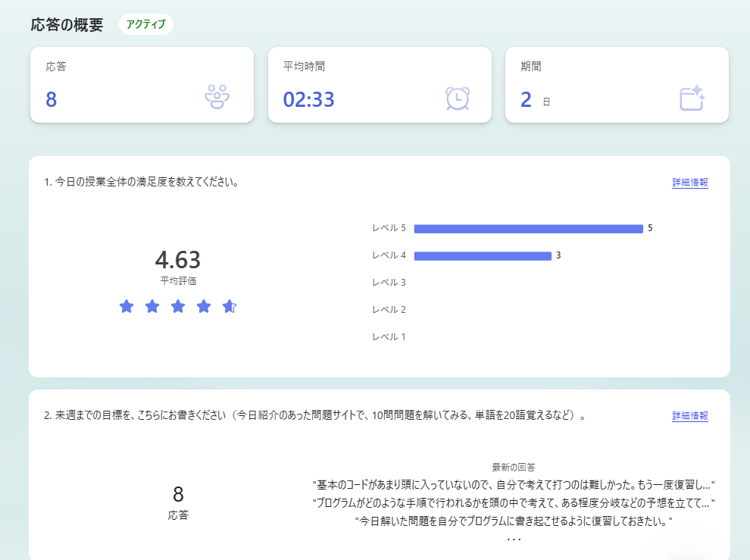Click the third rating star
The width and height of the screenshot is (750, 560).
pyautogui.click(x=178, y=306)
